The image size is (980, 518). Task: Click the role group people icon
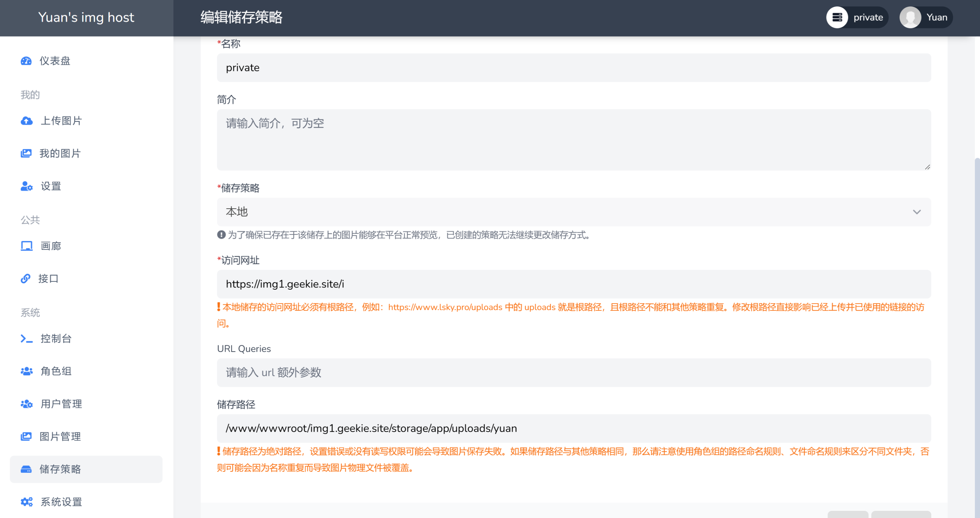26,371
